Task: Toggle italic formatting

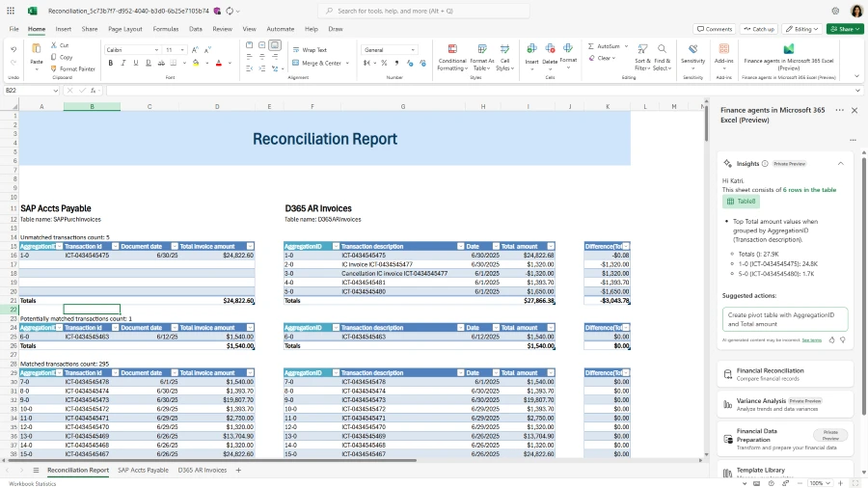Action: pos(124,63)
